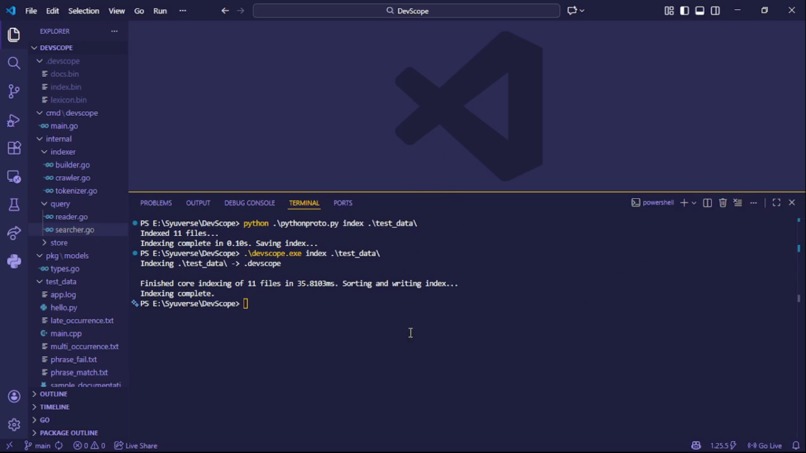The width and height of the screenshot is (806, 453).
Task: Expand the store folder
Action: [x=78, y=243]
